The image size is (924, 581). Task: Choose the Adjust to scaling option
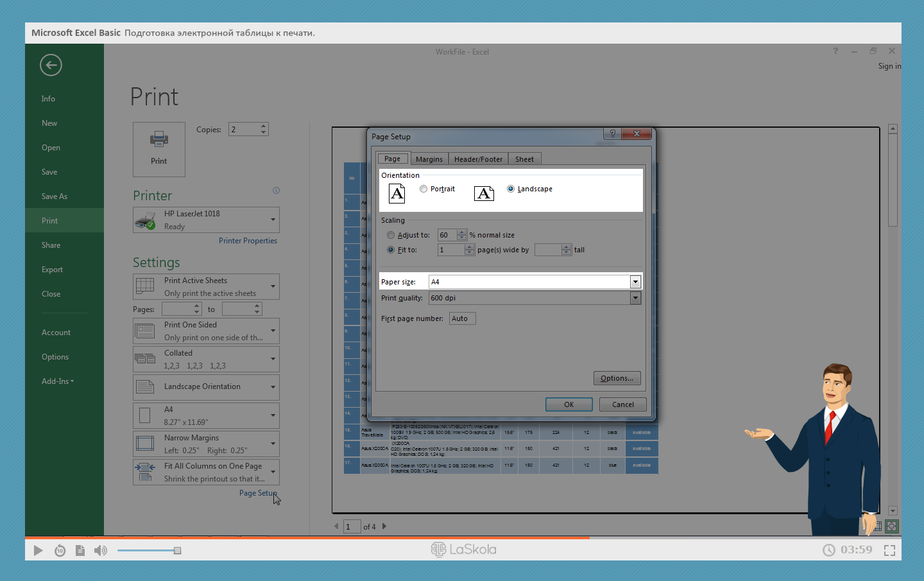point(391,235)
